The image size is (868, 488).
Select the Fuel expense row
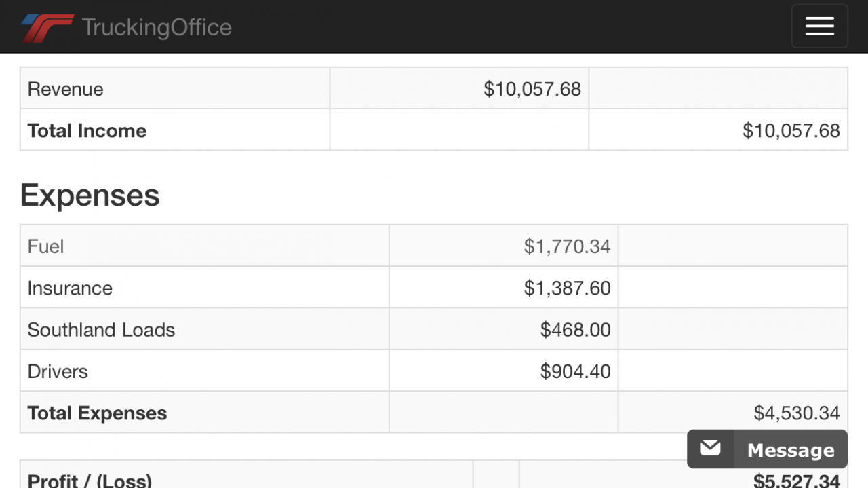[434, 246]
